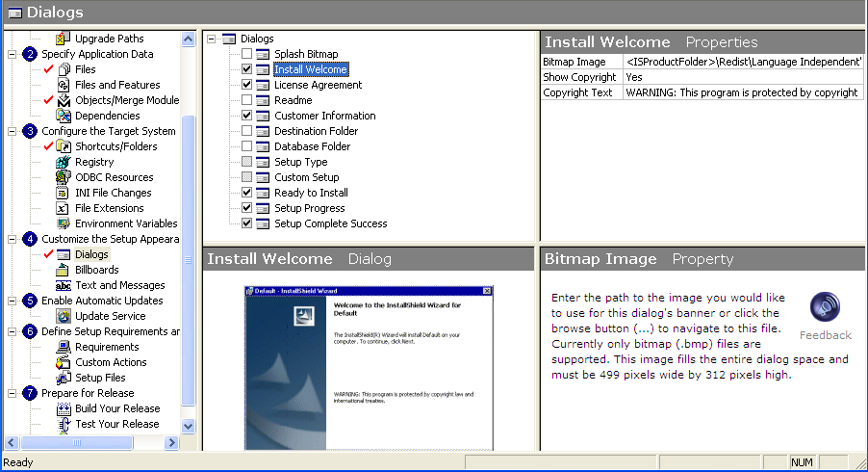Click the Update Service icon

pos(64,316)
